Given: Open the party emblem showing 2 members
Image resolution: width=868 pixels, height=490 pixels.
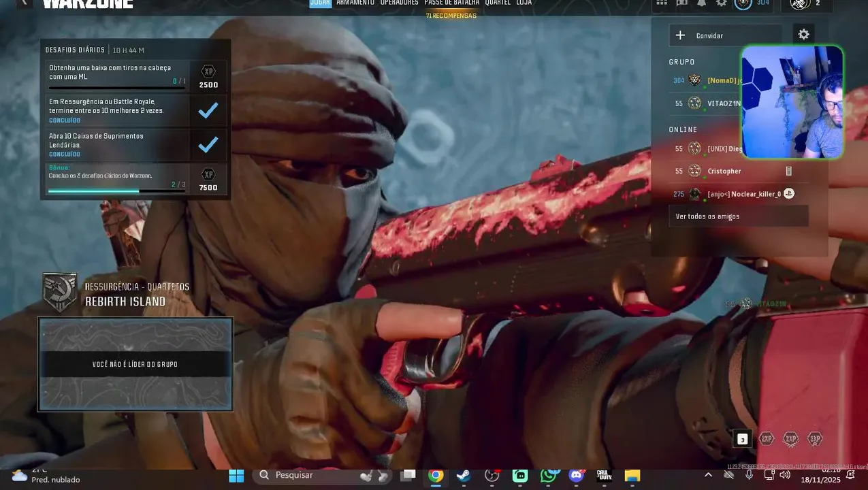Looking at the screenshot, I should [800, 3].
